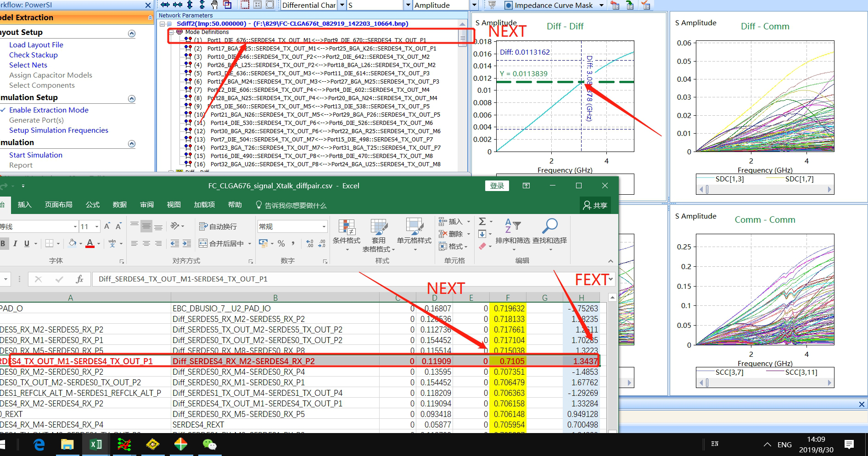Open the font size 11 dropdown
This screenshot has width=868, height=456.
tap(97, 226)
